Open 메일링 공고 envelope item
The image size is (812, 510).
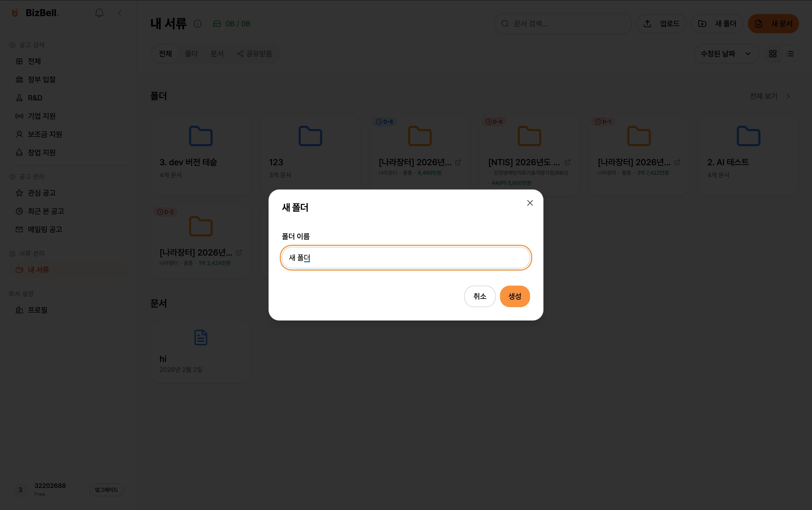tap(45, 229)
